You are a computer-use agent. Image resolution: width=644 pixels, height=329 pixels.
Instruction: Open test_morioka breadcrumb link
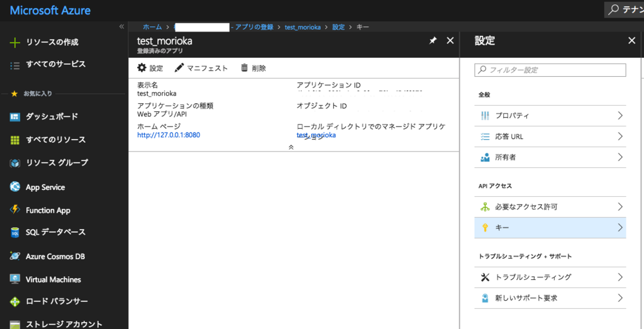point(302,26)
